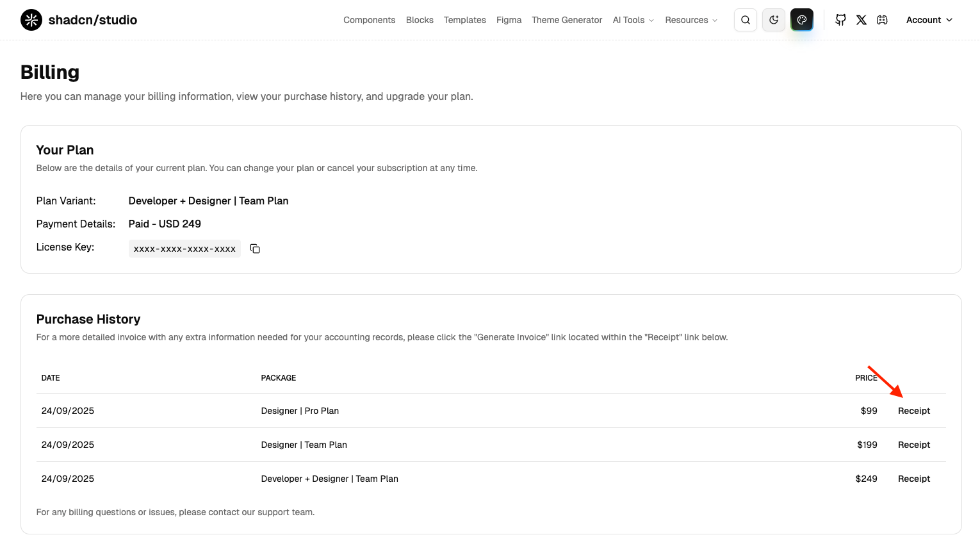The height and width of the screenshot is (553, 980).
Task: Go to Components in the navigation
Action: click(x=369, y=20)
